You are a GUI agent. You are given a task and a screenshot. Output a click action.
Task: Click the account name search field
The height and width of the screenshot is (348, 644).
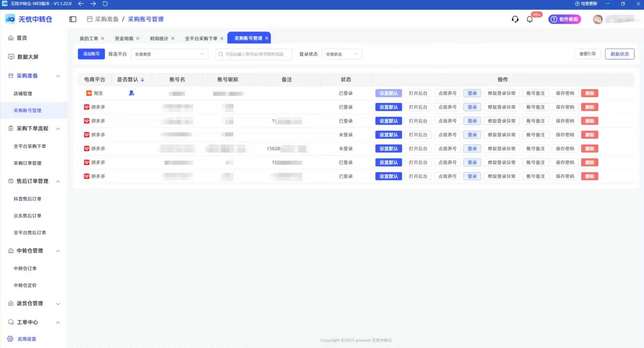click(x=254, y=54)
